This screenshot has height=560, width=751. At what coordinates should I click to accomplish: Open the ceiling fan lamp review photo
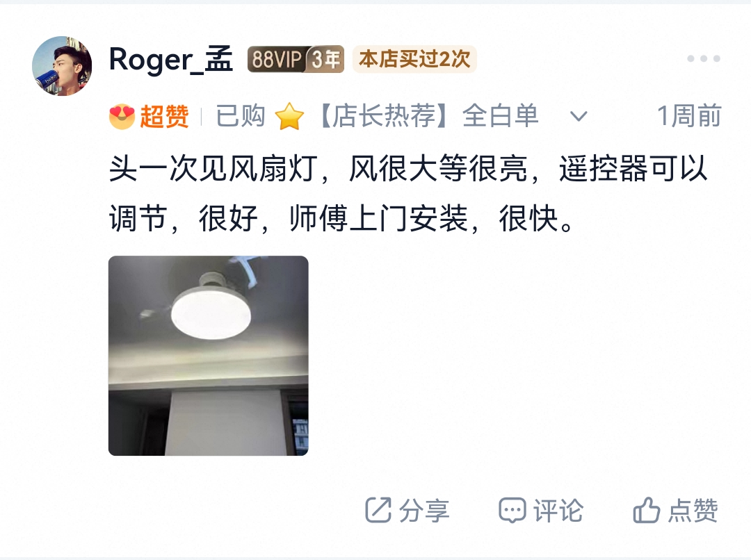[209, 356]
